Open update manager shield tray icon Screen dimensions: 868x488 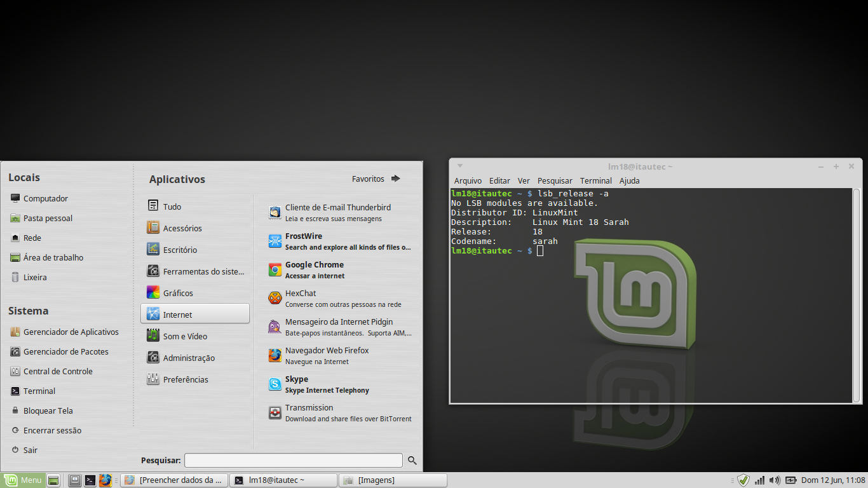click(743, 480)
